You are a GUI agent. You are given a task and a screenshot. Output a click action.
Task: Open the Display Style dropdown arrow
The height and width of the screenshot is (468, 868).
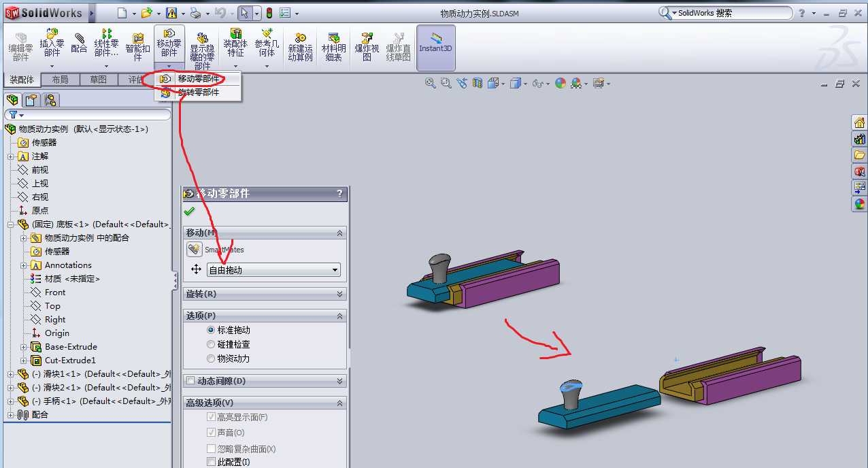pyautogui.click(x=526, y=84)
